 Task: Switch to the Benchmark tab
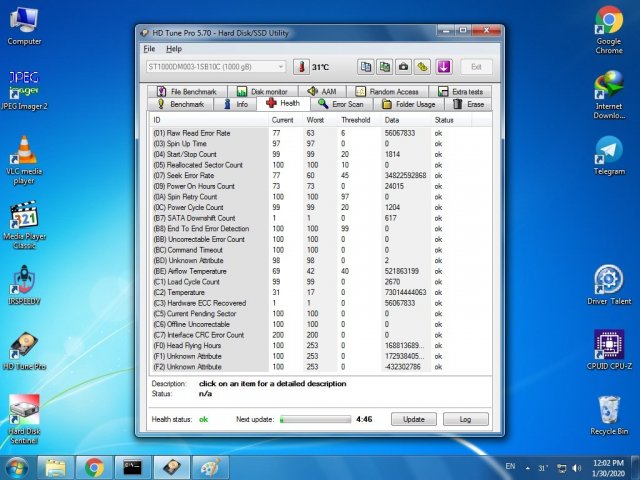click(181, 103)
